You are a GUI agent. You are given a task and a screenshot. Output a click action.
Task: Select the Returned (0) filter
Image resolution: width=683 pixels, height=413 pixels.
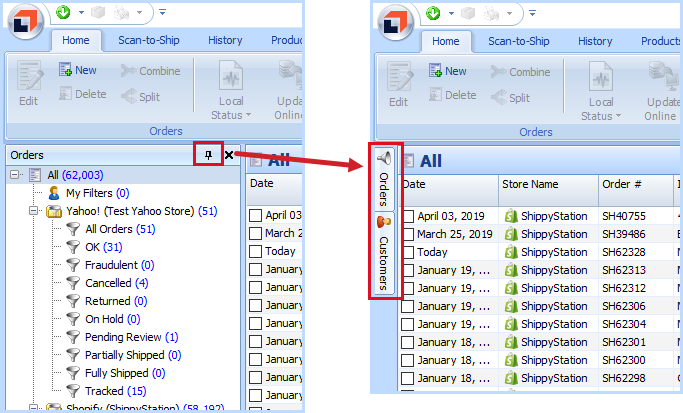coord(107,301)
